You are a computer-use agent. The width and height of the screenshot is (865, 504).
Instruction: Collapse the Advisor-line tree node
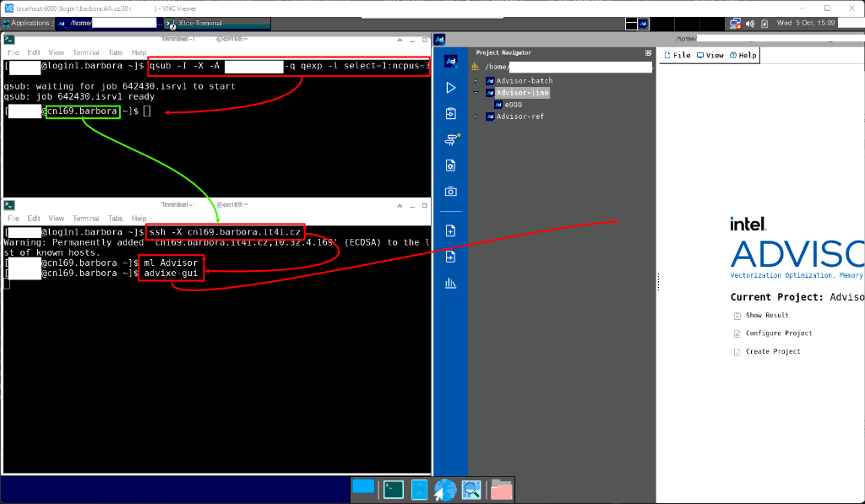(x=476, y=93)
